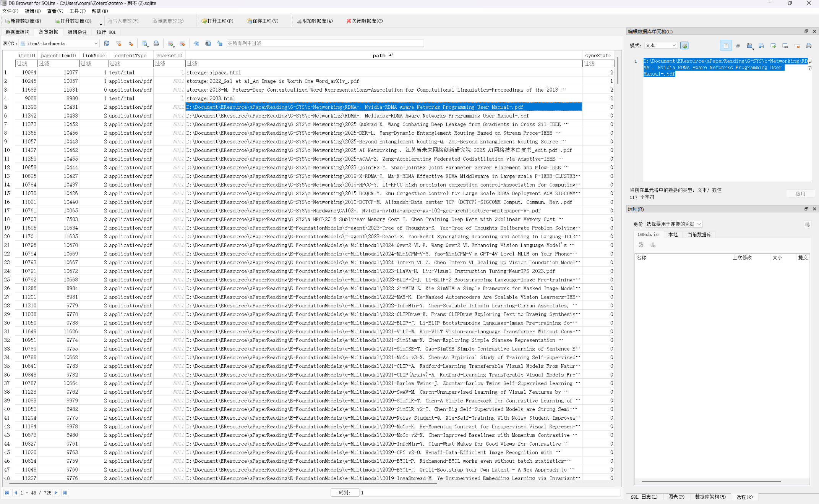Click the set cell to NULL icon

coord(797,45)
